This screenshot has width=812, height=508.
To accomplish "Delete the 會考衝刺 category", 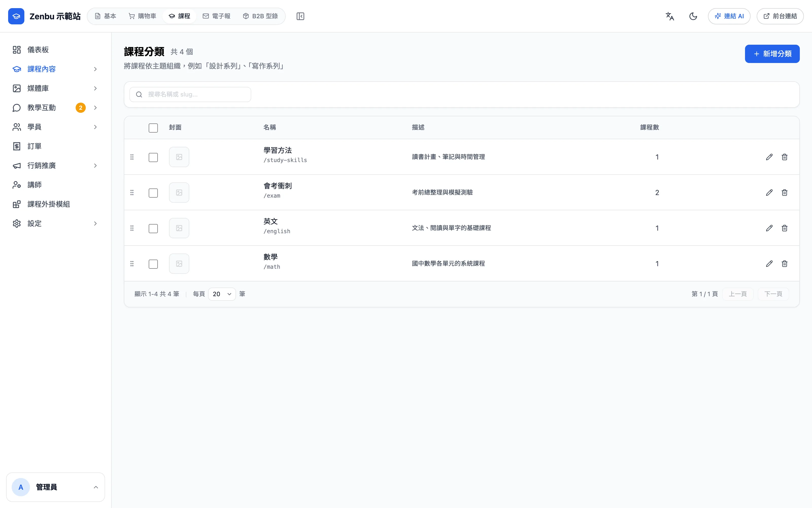I will click(x=785, y=193).
